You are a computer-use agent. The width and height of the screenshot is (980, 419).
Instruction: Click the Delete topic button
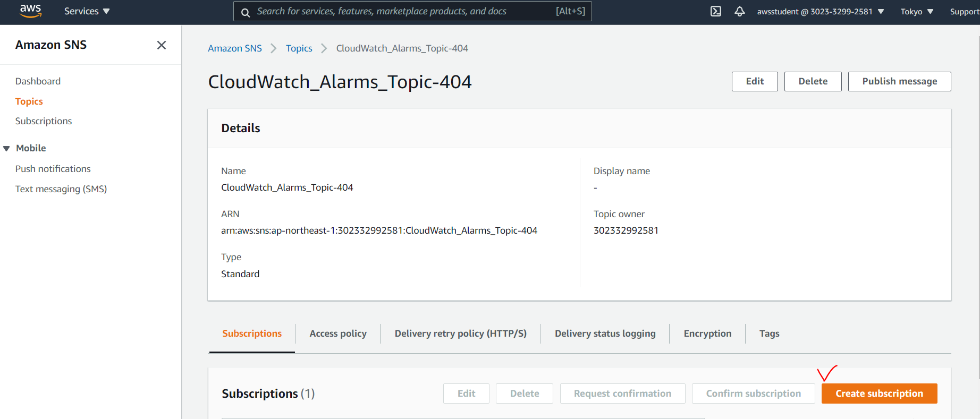813,81
